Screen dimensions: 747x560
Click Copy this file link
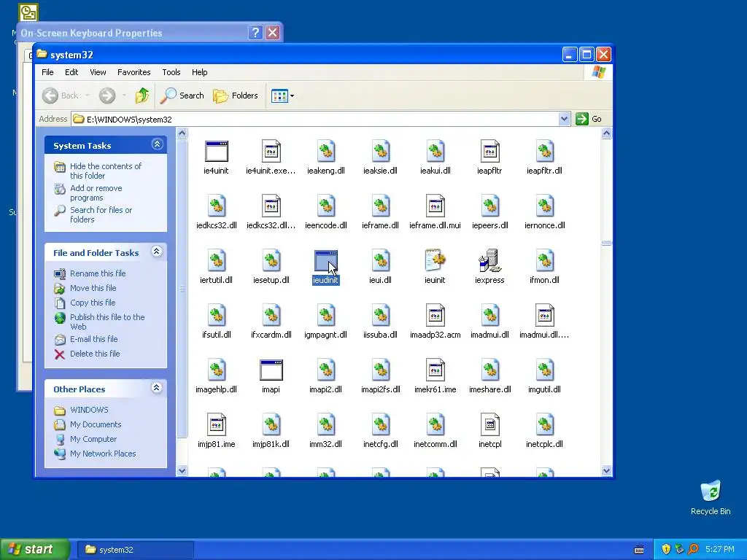[93, 303]
